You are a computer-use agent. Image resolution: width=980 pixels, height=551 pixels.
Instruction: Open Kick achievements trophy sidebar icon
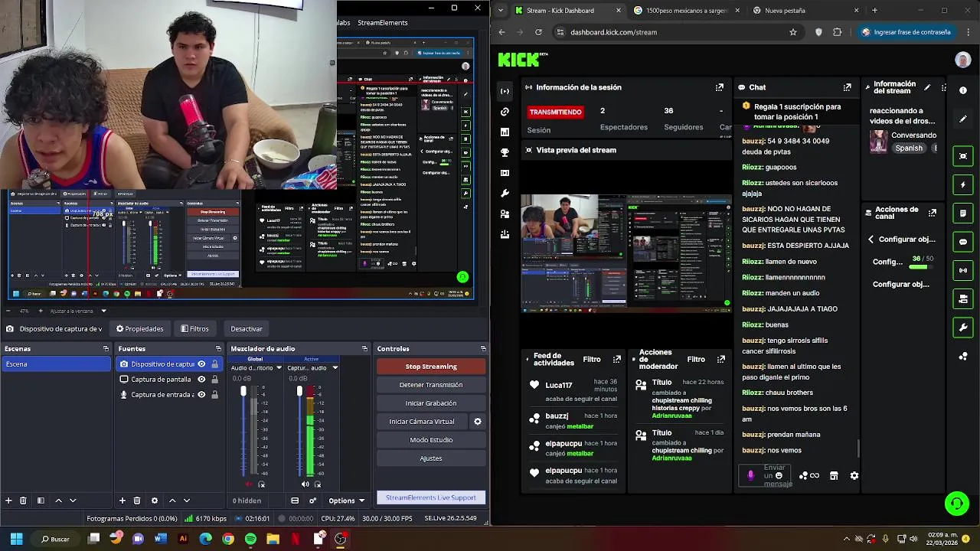point(505,152)
